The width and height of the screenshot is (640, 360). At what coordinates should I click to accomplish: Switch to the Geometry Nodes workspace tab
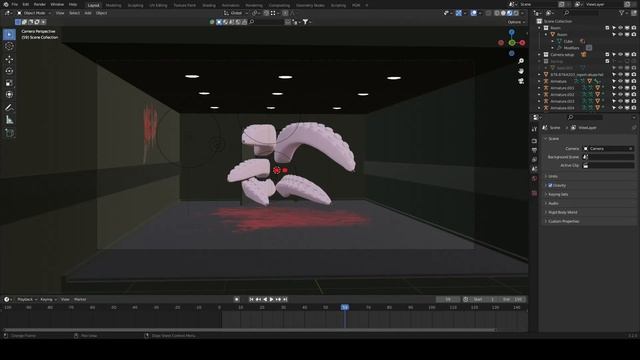pyautogui.click(x=310, y=5)
